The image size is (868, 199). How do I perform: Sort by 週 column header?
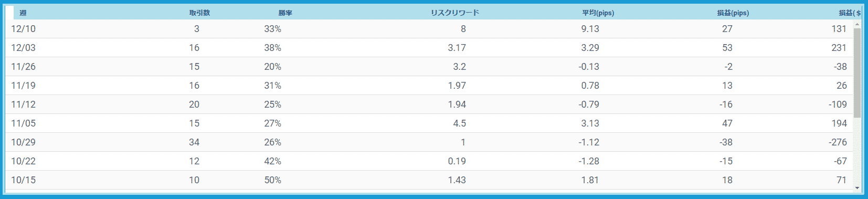click(x=23, y=13)
